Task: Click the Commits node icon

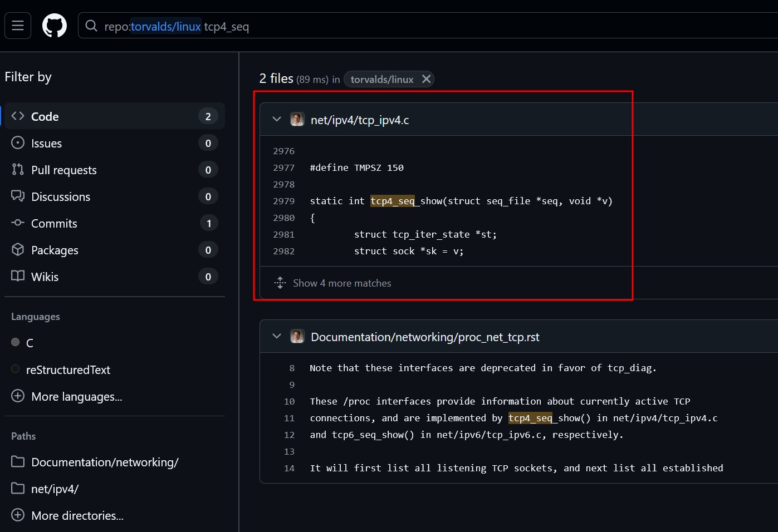Action: (x=18, y=223)
